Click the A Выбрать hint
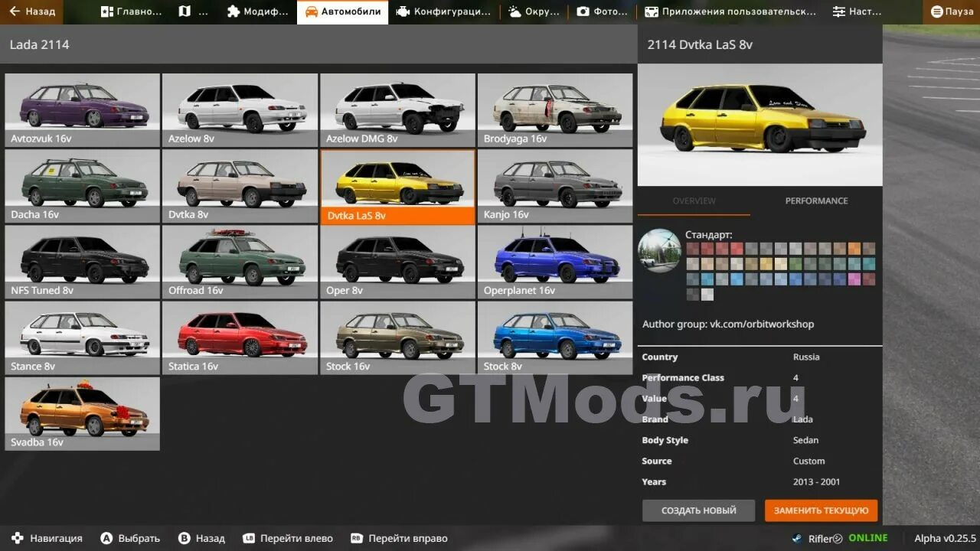The image size is (980, 551). [130, 538]
